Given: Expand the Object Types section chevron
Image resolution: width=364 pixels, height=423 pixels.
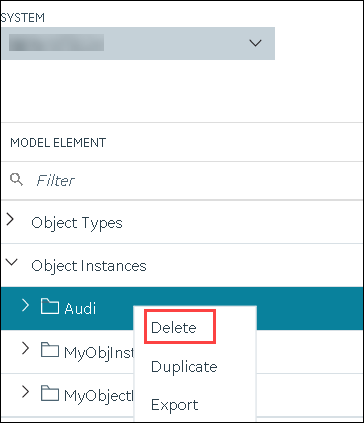Looking at the screenshot, I should (x=10, y=219).
